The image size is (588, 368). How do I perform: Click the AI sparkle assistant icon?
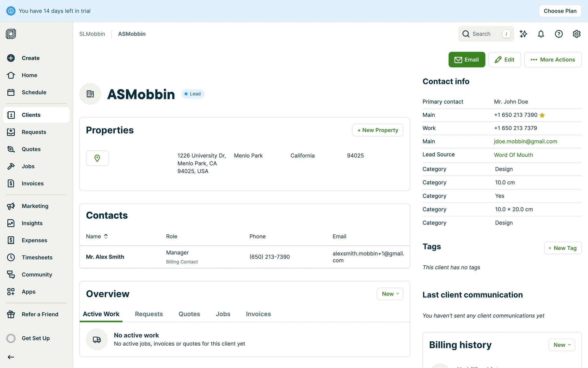[x=523, y=34]
